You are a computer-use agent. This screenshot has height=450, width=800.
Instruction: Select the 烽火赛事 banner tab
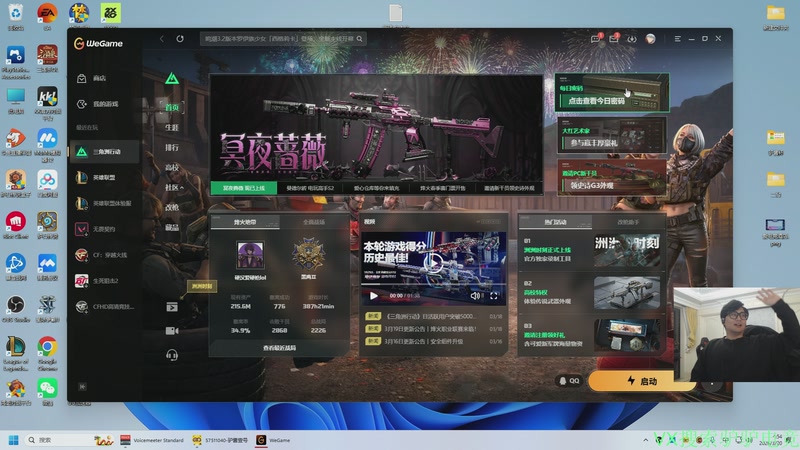click(443, 188)
